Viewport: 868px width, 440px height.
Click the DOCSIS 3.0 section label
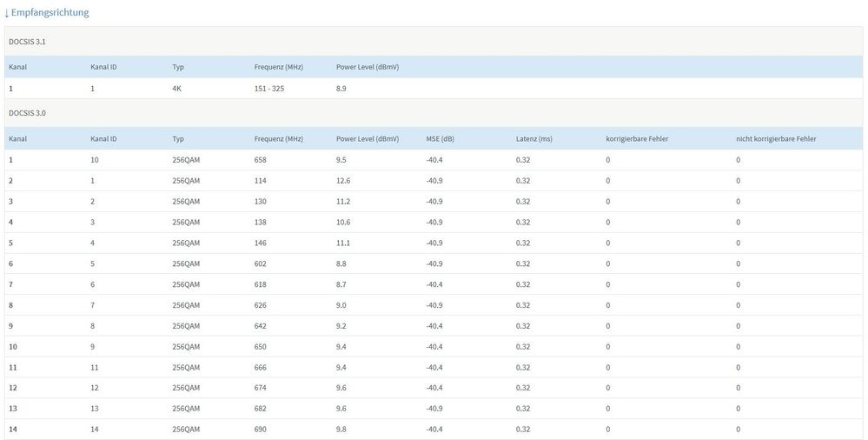27,113
